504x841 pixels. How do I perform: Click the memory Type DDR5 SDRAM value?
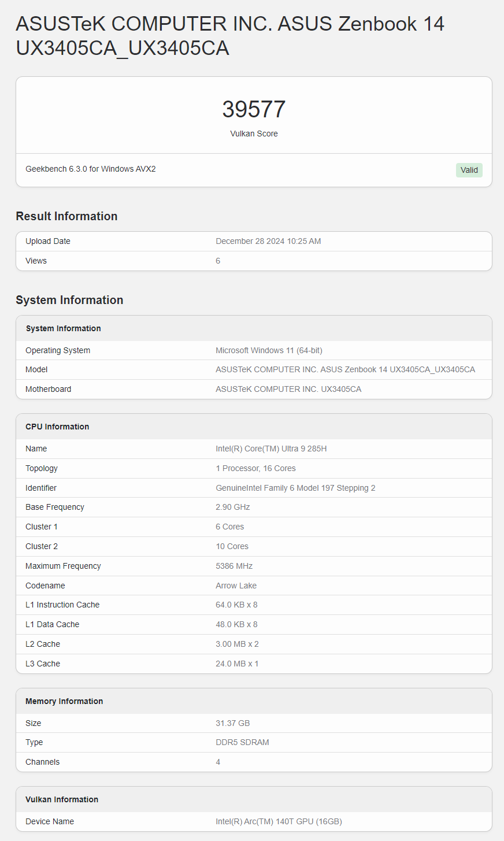(x=242, y=742)
